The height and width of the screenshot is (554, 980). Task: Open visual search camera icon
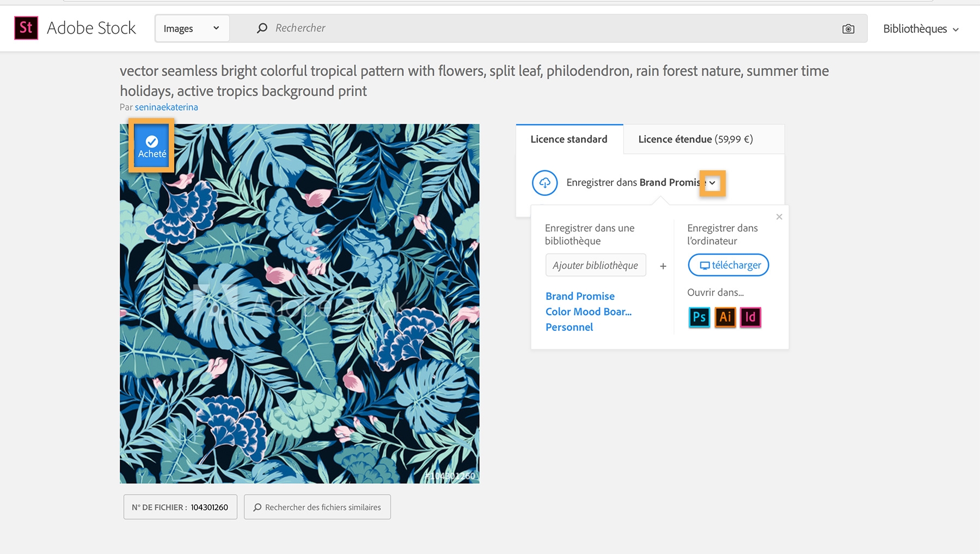(848, 29)
